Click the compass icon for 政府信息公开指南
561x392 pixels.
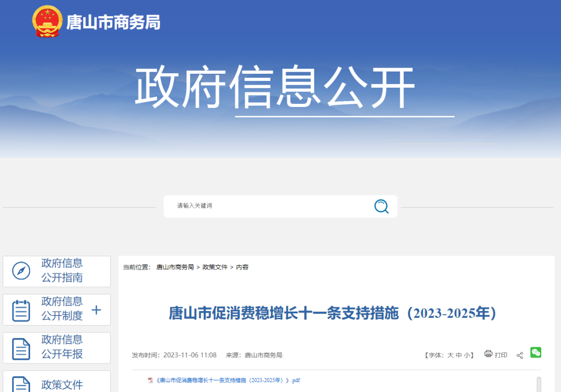[21, 271]
